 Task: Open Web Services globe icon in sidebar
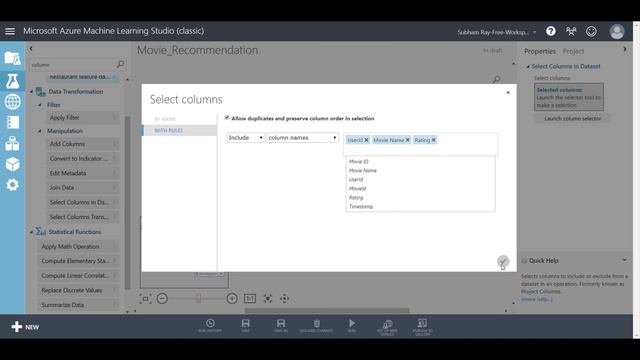(x=12, y=102)
